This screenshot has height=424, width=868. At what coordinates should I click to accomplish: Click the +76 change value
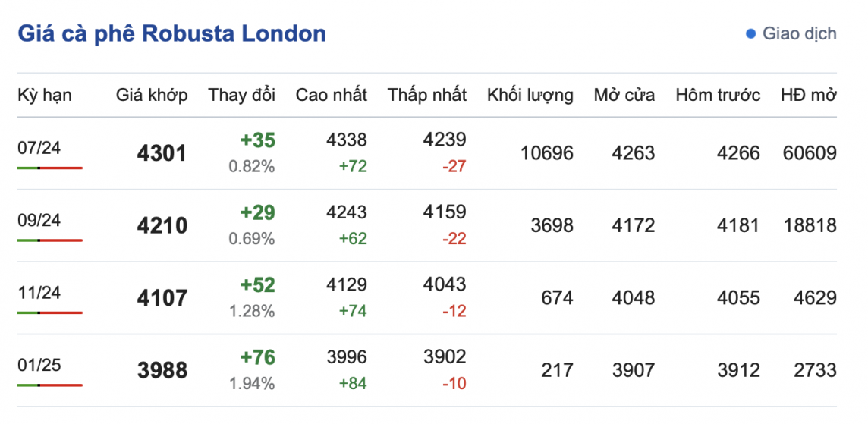(x=257, y=357)
